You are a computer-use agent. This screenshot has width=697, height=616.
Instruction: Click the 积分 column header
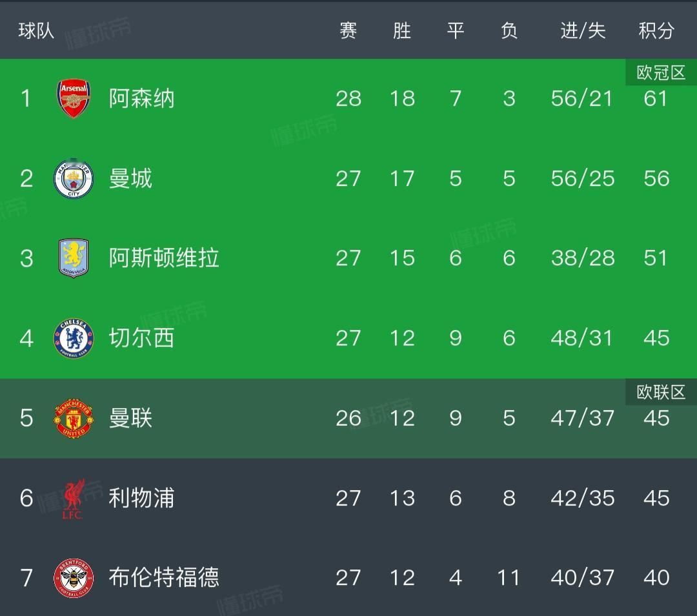coord(656,30)
